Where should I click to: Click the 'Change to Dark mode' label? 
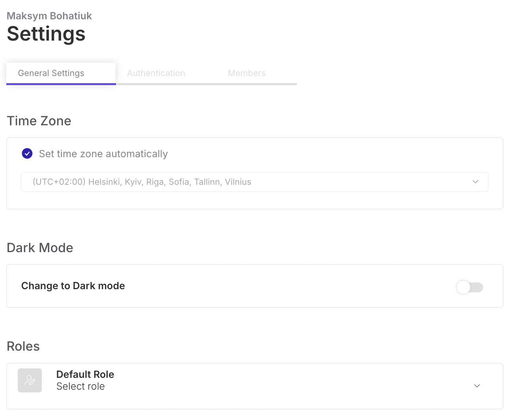73,286
